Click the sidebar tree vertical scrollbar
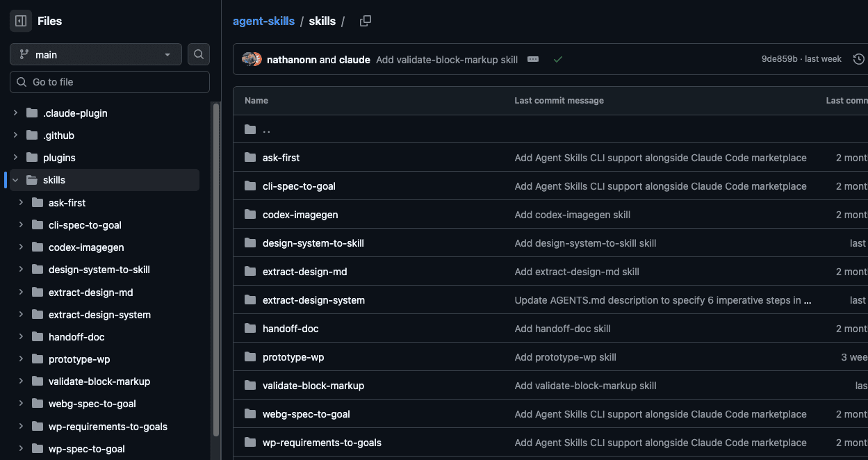 [216, 270]
